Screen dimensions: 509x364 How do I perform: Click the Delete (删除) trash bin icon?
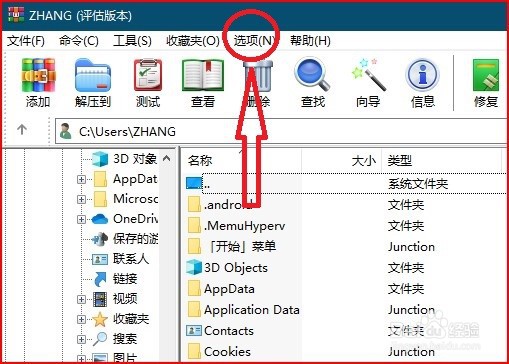click(x=258, y=75)
